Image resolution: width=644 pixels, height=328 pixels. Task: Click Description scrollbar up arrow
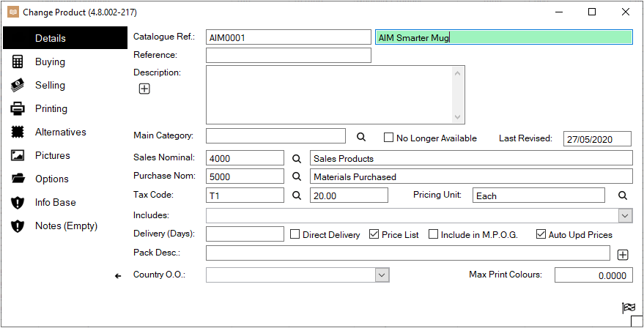[457, 73]
